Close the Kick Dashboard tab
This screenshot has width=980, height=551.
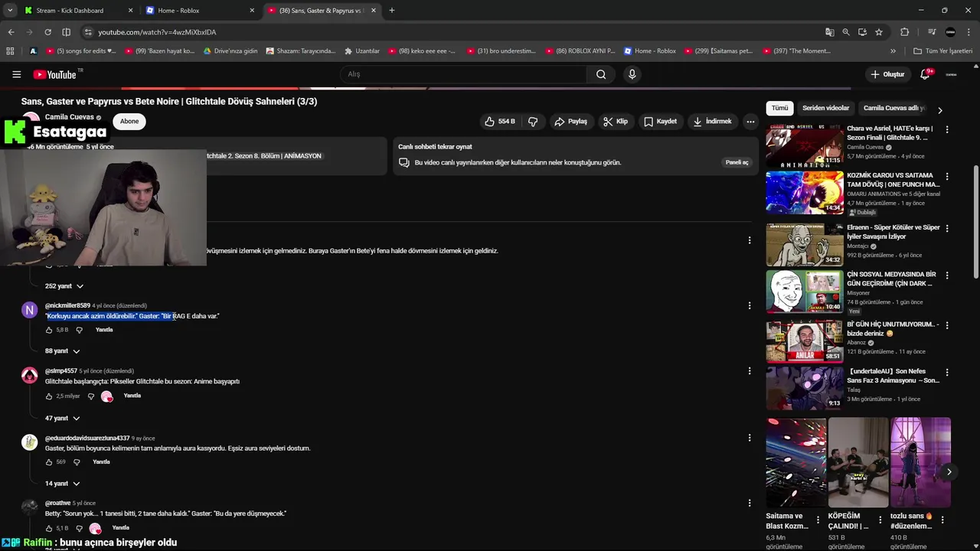tap(130, 11)
